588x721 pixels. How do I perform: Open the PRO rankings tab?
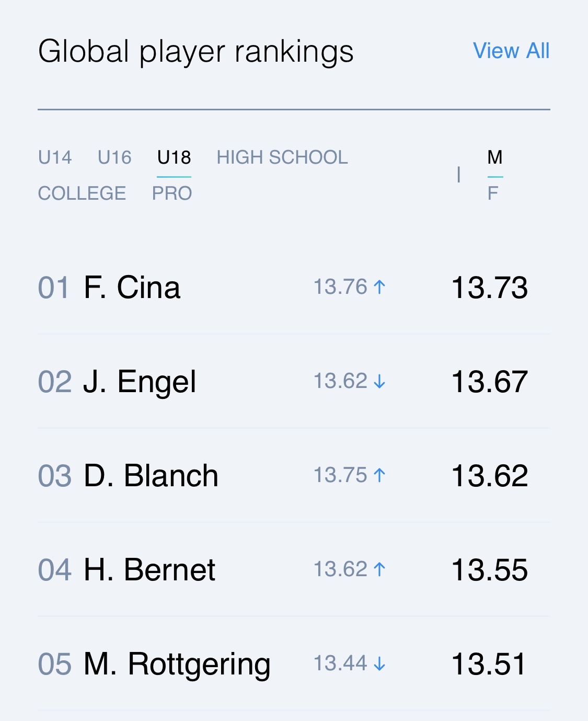pyautogui.click(x=172, y=193)
